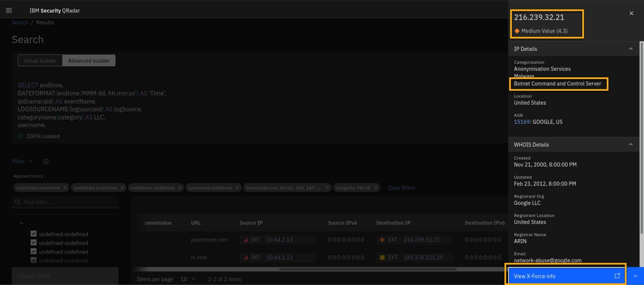Sort by Destination IP column header

point(393,223)
